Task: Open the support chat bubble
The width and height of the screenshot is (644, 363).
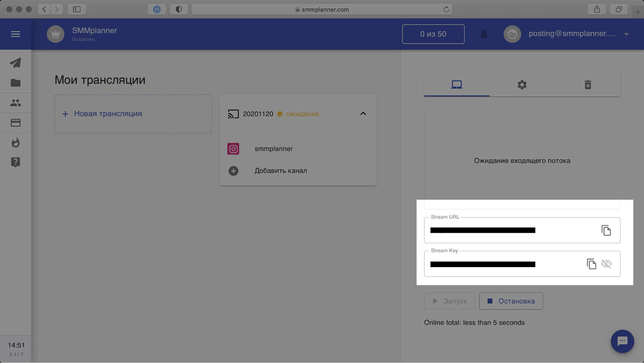Action: click(x=622, y=341)
